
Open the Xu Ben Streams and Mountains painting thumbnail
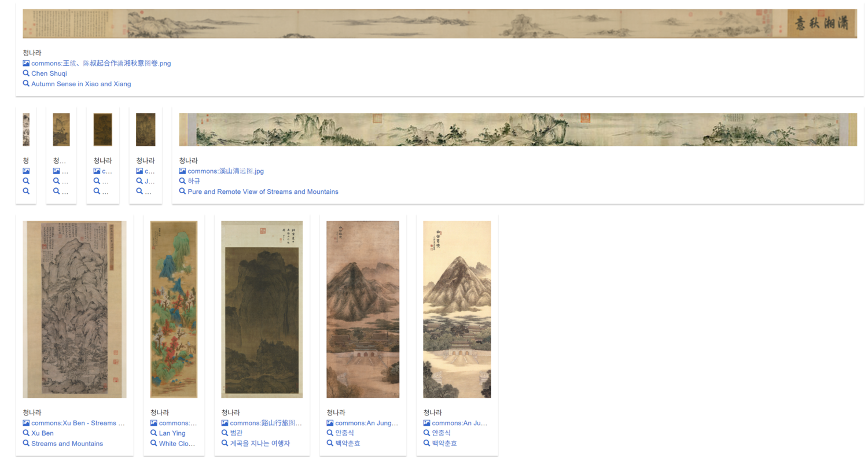click(75, 309)
